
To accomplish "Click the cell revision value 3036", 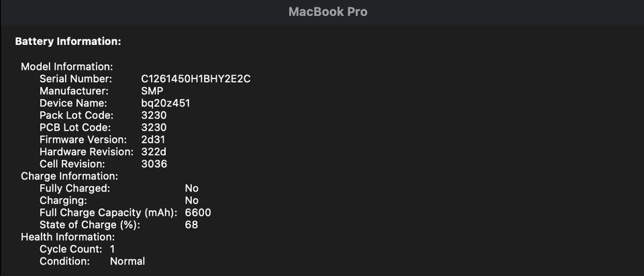I will click(x=154, y=163).
